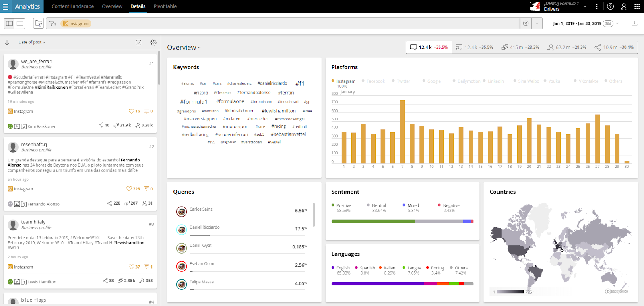Image resolution: width=644 pixels, height=306 pixels.
Task: Click like heart on we_are_ferrari post
Action: tap(131, 111)
